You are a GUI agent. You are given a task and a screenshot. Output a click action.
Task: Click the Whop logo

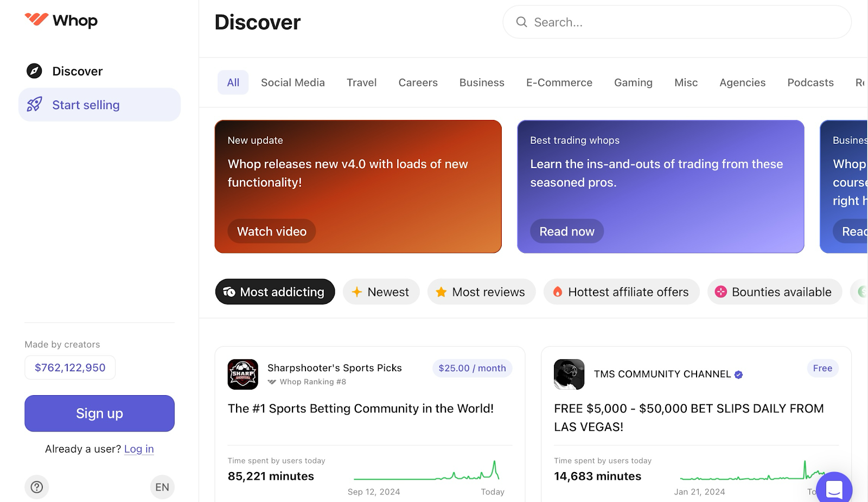coord(61,21)
